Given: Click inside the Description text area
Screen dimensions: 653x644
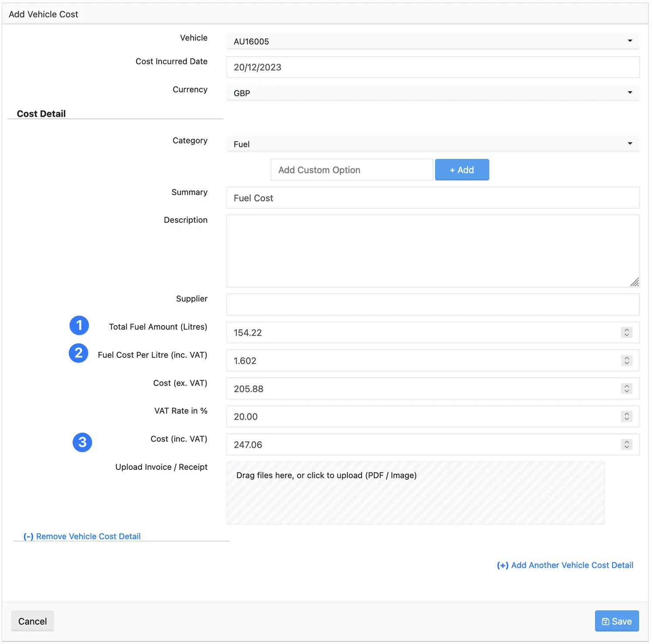Looking at the screenshot, I should [x=432, y=250].
